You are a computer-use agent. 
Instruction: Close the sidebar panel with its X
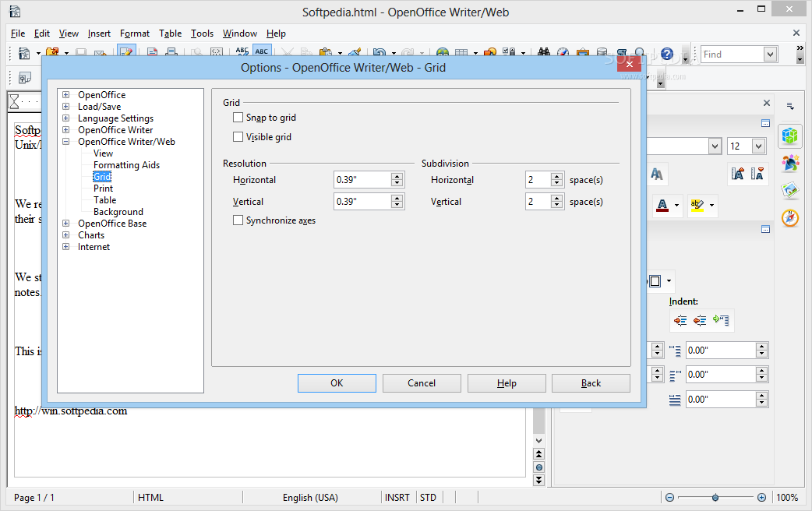[x=767, y=103]
